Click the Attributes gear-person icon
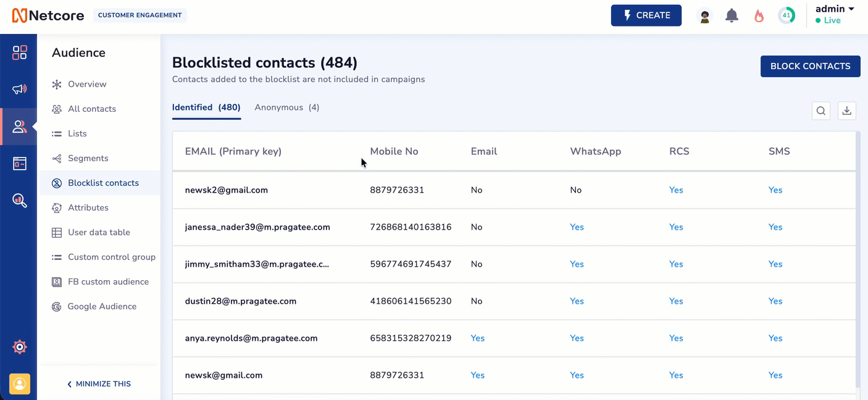Screen dimensions: 868x400 click(x=57, y=208)
